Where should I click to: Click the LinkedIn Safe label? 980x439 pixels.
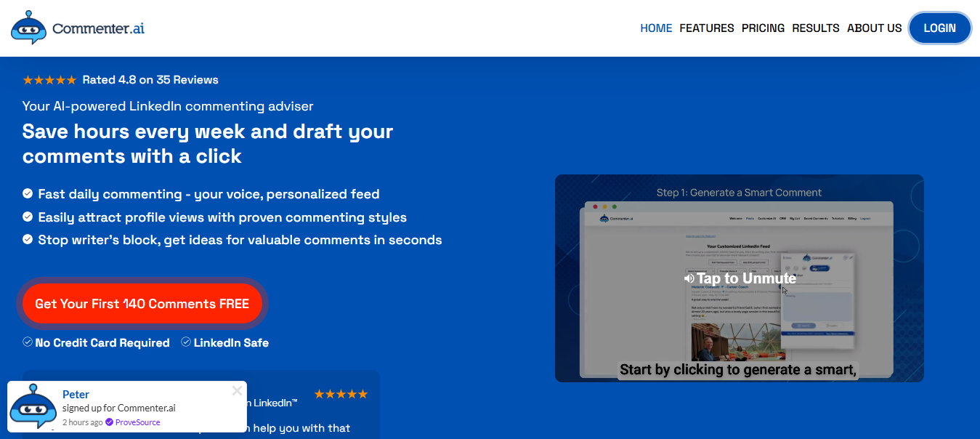231,342
